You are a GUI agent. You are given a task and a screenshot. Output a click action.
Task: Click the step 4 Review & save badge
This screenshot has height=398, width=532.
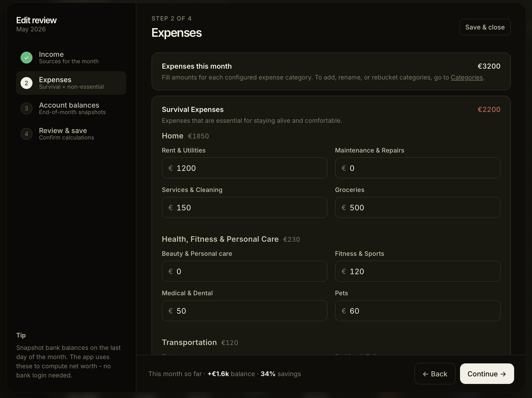(x=27, y=134)
